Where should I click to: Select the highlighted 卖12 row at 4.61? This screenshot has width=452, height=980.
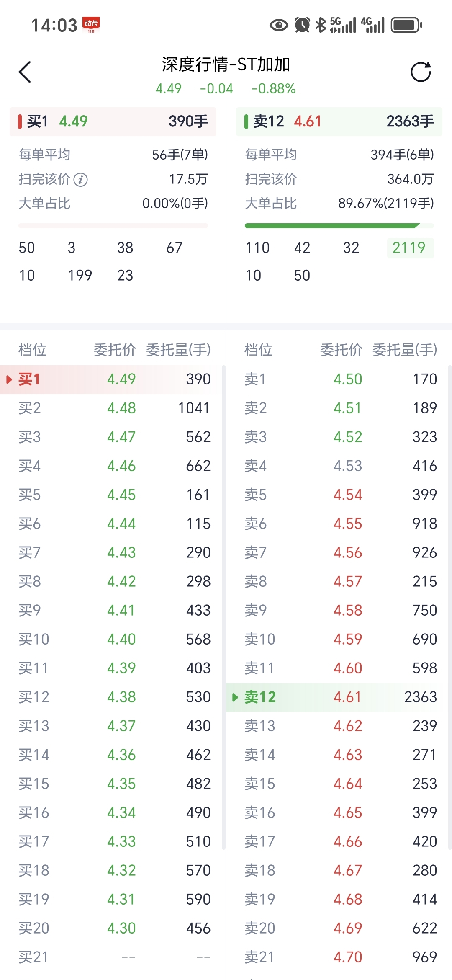point(339,697)
